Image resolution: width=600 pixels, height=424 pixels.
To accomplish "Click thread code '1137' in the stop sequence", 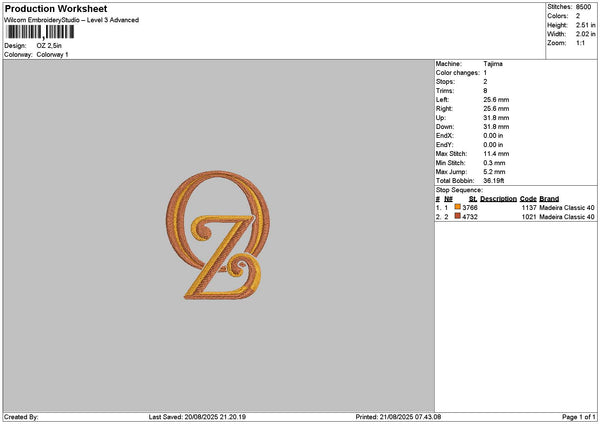I will 529,208.
